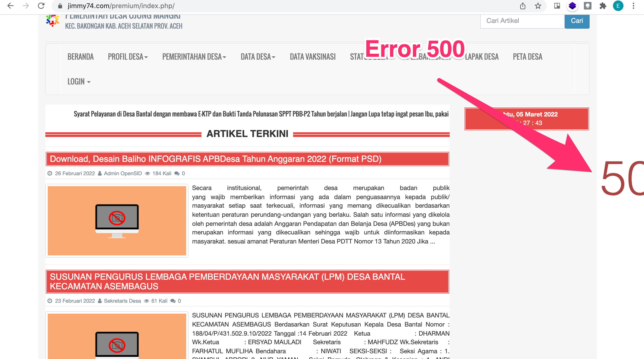The height and width of the screenshot is (359, 644).
Task: Open the reading list side panel icon
Action: coord(557,6)
